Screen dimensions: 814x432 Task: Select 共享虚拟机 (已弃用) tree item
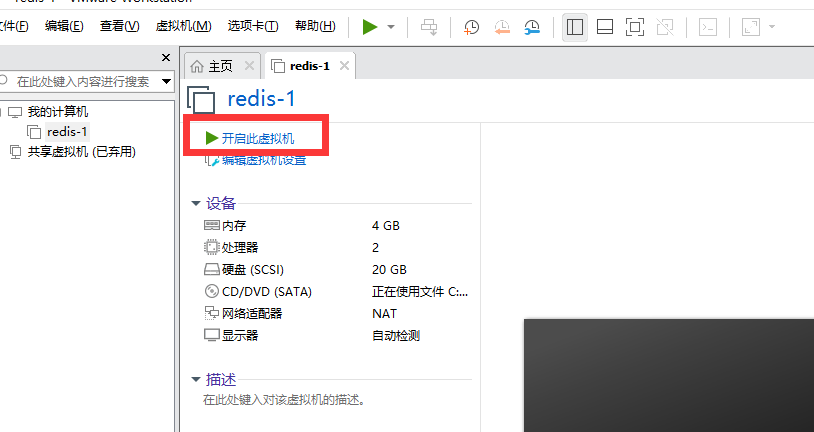coord(82,152)
